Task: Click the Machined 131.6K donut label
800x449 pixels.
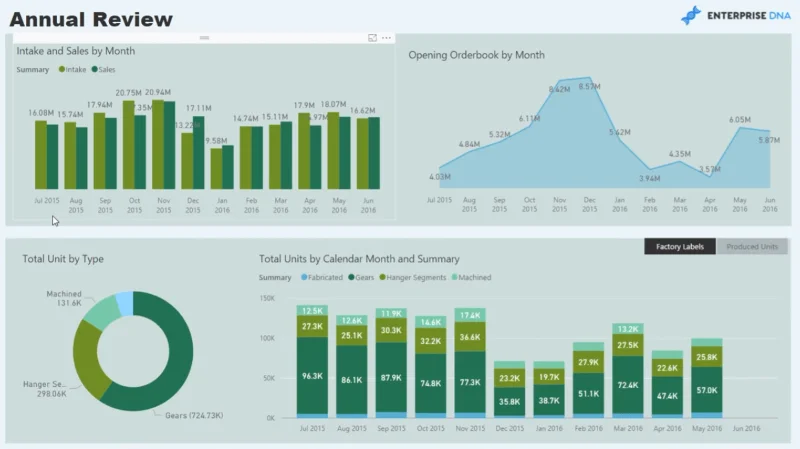Action: (x=64, y=298)
